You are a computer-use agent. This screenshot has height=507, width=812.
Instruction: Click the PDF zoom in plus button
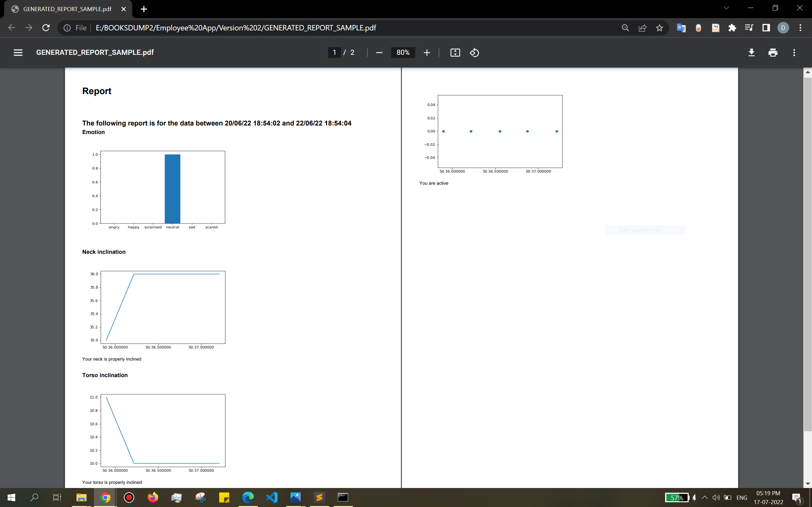pos(427,53)
